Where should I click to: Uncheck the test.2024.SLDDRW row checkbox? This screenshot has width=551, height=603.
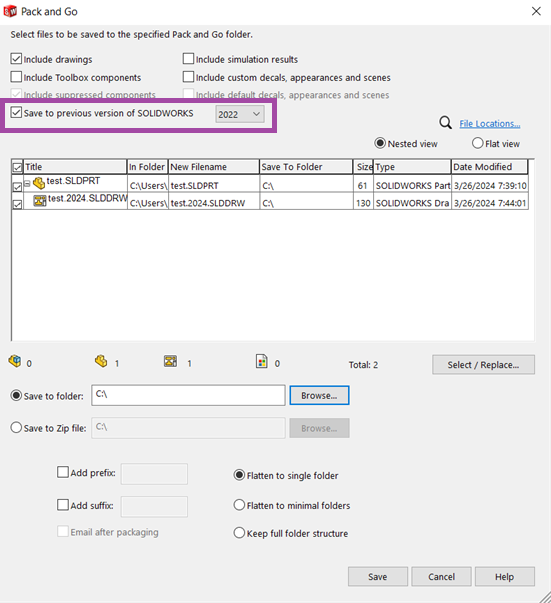coord(17,205)
